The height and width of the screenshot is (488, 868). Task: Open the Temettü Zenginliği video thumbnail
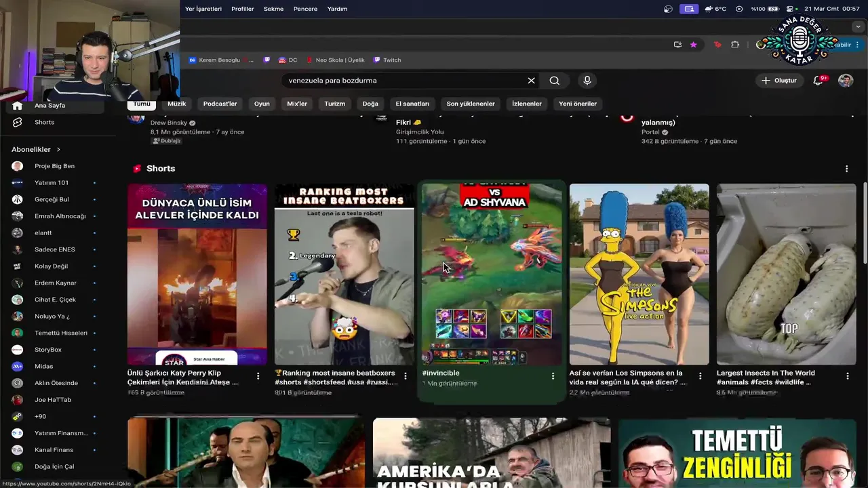pyautogui.click(x=737, y=453)
